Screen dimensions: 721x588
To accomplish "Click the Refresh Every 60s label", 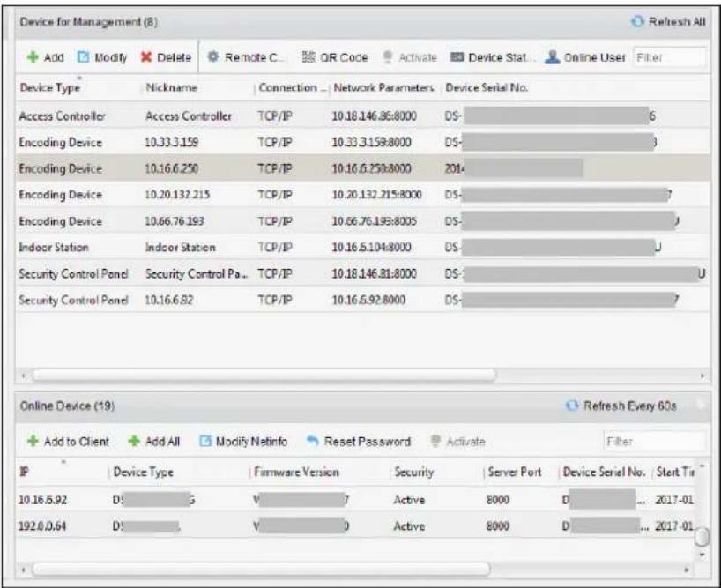I will (x=630, y=406).
